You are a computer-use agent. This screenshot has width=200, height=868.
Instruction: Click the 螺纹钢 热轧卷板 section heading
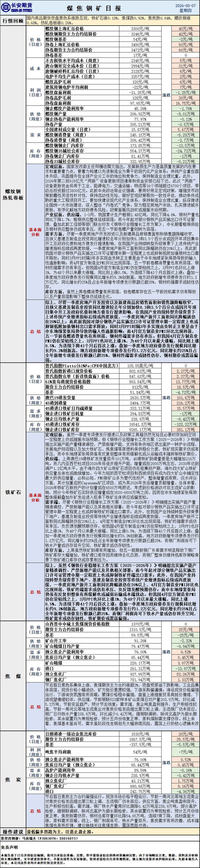click(x=13, y=195)
